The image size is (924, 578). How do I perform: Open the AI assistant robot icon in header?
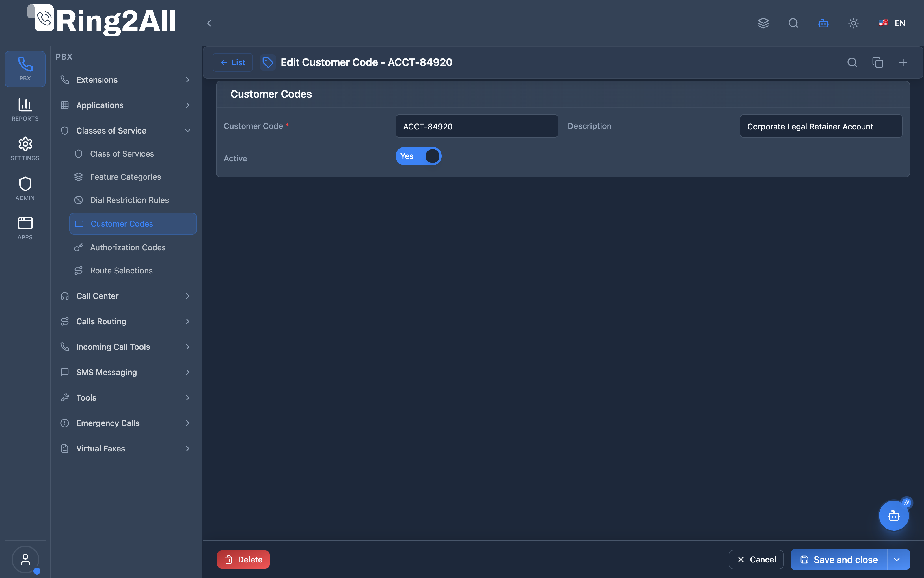tap(824, 23)
